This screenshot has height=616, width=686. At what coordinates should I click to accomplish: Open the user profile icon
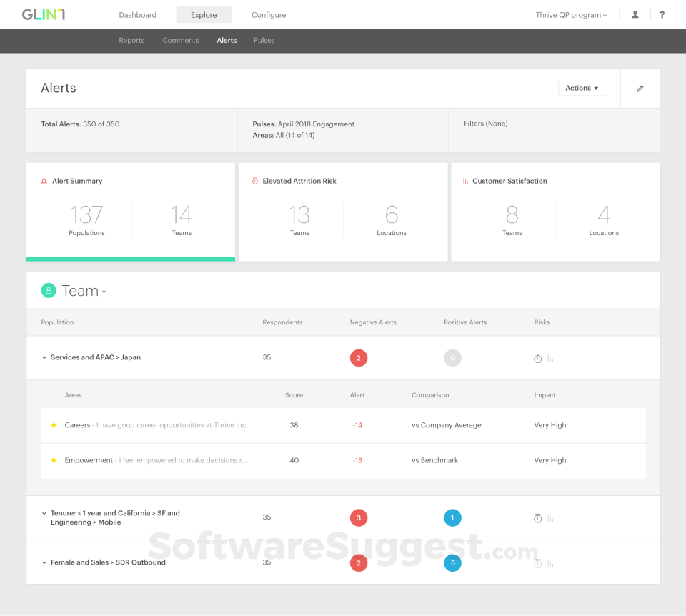(x=635, y=15)
